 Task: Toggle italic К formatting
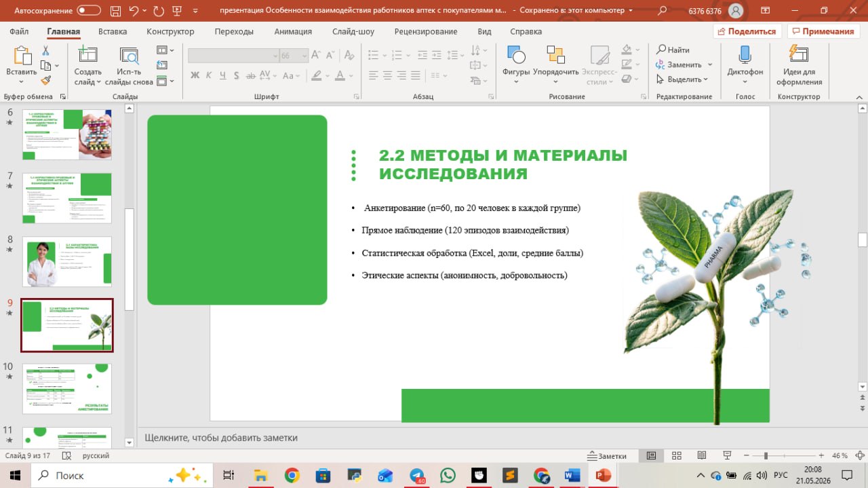tap(210, 75)
